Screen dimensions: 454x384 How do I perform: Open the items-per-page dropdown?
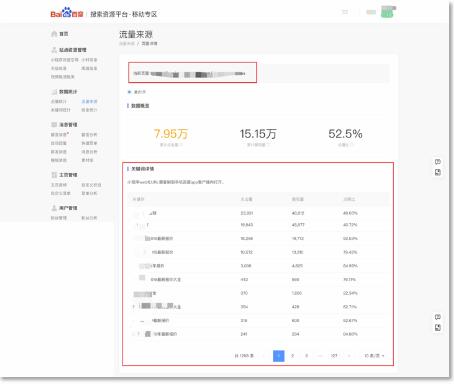click(x=374, y=356)
